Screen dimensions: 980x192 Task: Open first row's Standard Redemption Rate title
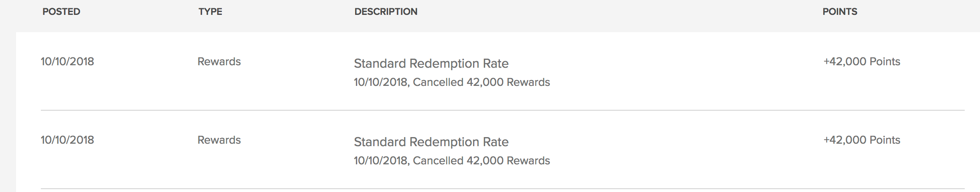click(x=431, y=64)
